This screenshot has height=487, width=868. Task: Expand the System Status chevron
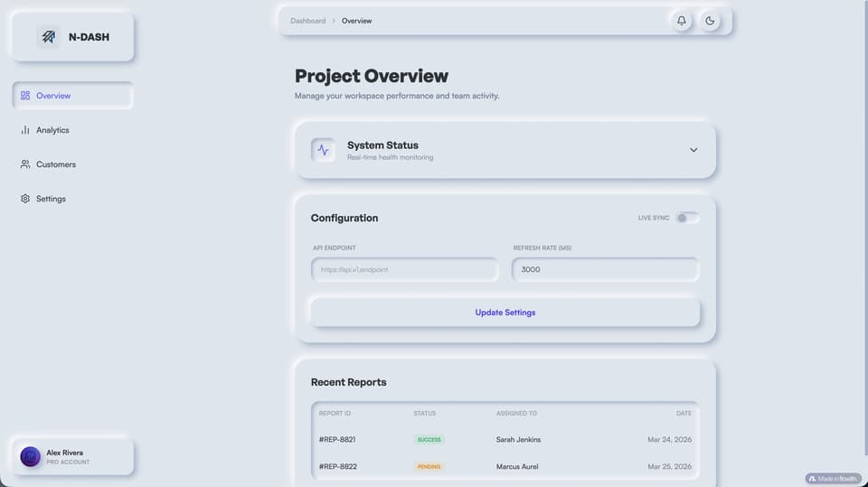point(693,150)
